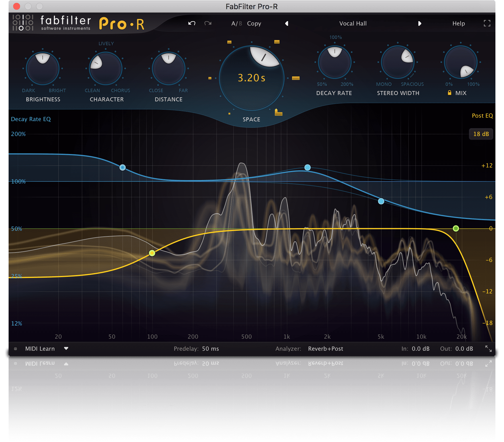Click the SPACIOUS label under Stereo Width
Viewport: 504px width, 442px height.
coord(412,84)
